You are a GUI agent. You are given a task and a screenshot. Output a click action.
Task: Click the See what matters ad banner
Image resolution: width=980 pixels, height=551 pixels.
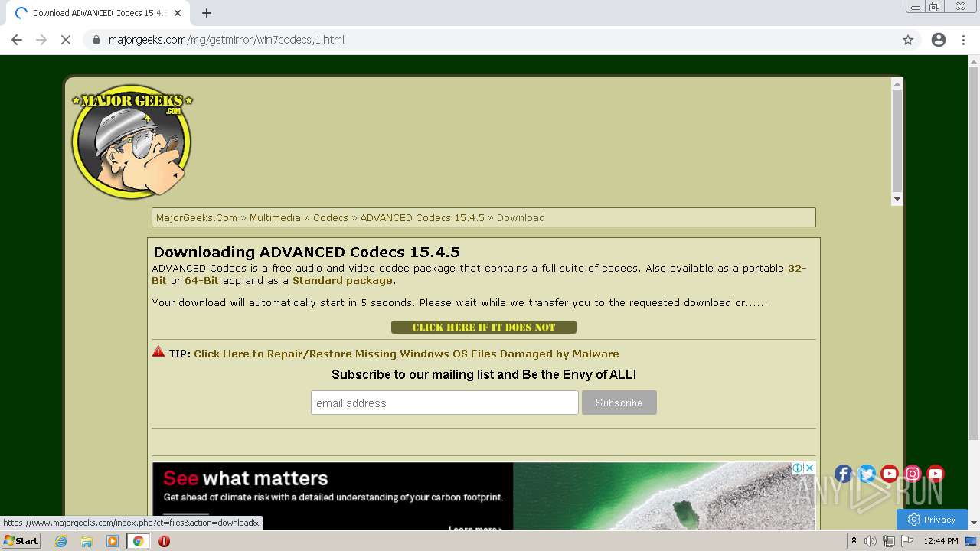click(x=483, y=496)
